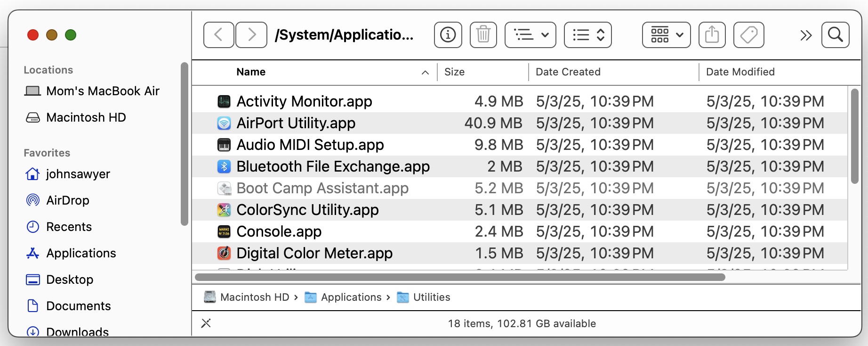Select AirDrop in the sidebar

point(68,200)
